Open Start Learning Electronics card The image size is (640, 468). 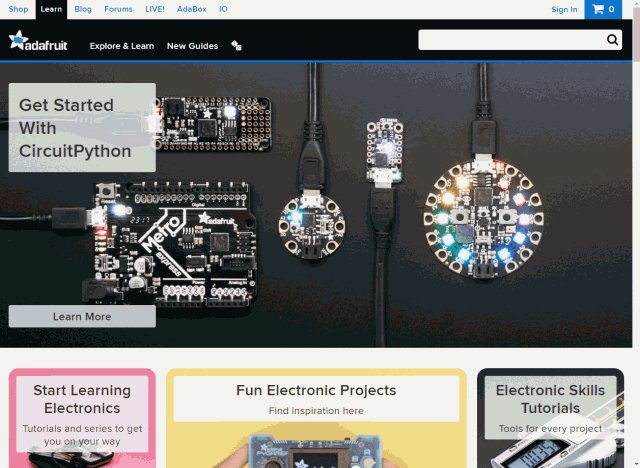(x=82, y=418)
